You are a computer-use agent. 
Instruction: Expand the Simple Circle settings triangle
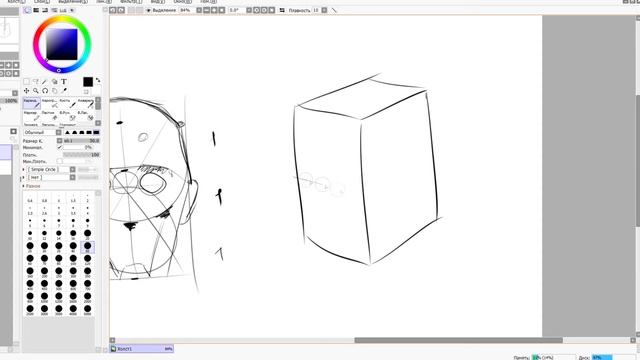(24, 169)
